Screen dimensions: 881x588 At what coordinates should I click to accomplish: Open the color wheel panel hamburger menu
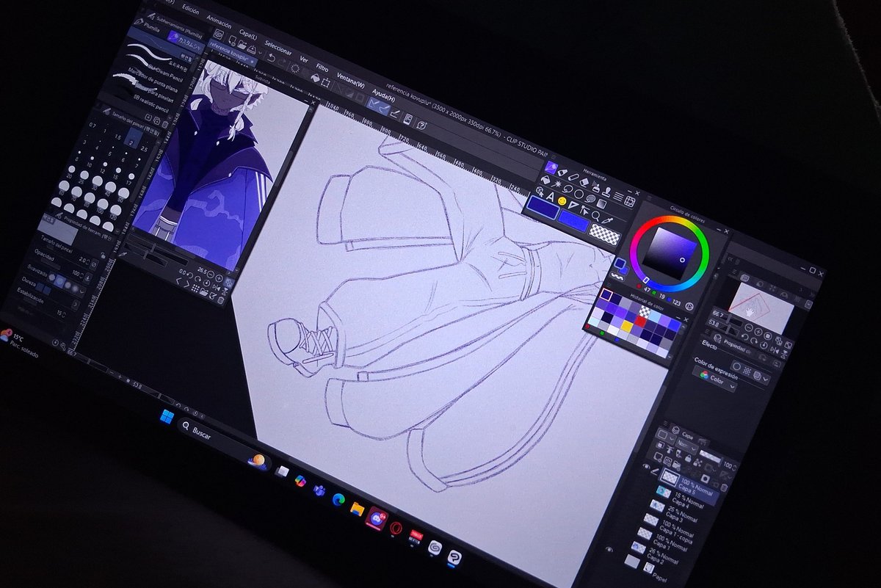649,197
